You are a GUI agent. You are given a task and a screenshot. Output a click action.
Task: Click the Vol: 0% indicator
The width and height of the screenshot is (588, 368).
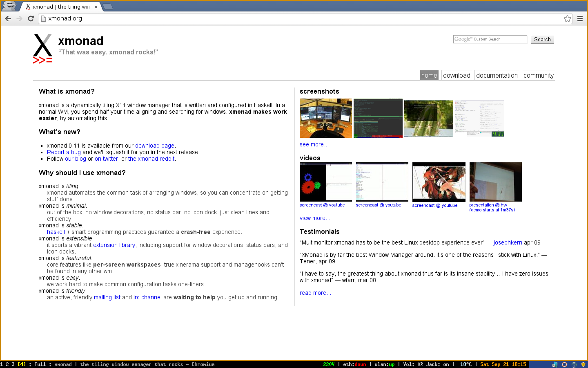(x=413, y=364)
